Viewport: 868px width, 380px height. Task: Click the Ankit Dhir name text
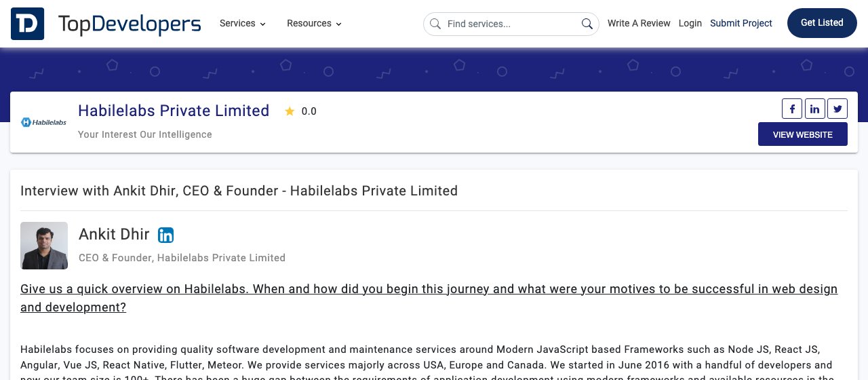(x=114, y=234)
